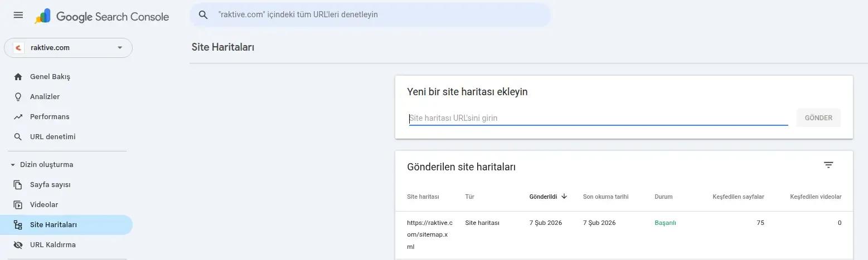
Task: Click the Başarılı status cell
Action: coord(665,223)
